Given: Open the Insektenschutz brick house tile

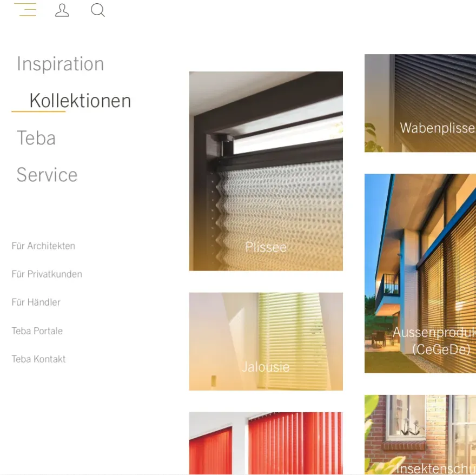Looking at the screenshot, I should point(420,434).
